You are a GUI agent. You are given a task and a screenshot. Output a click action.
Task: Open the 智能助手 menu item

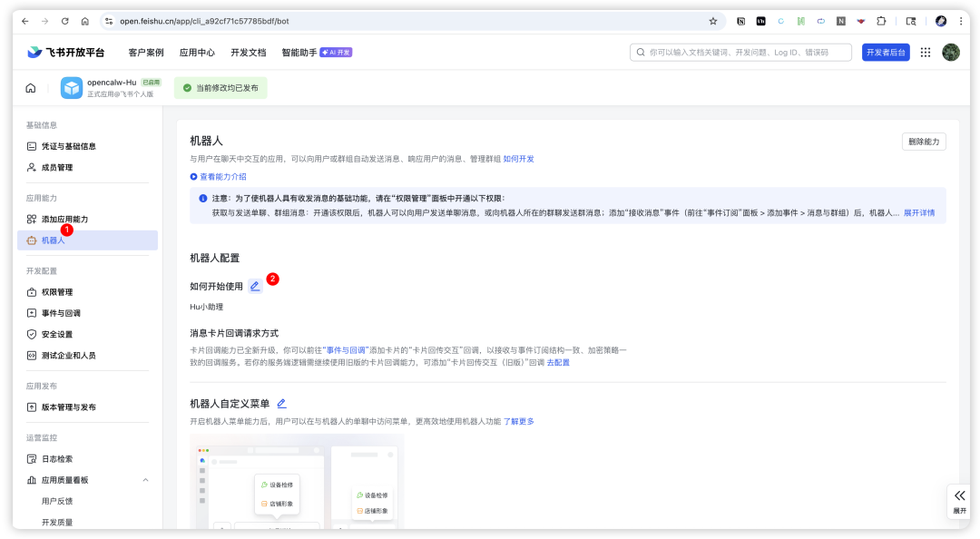tap(295, 52)
